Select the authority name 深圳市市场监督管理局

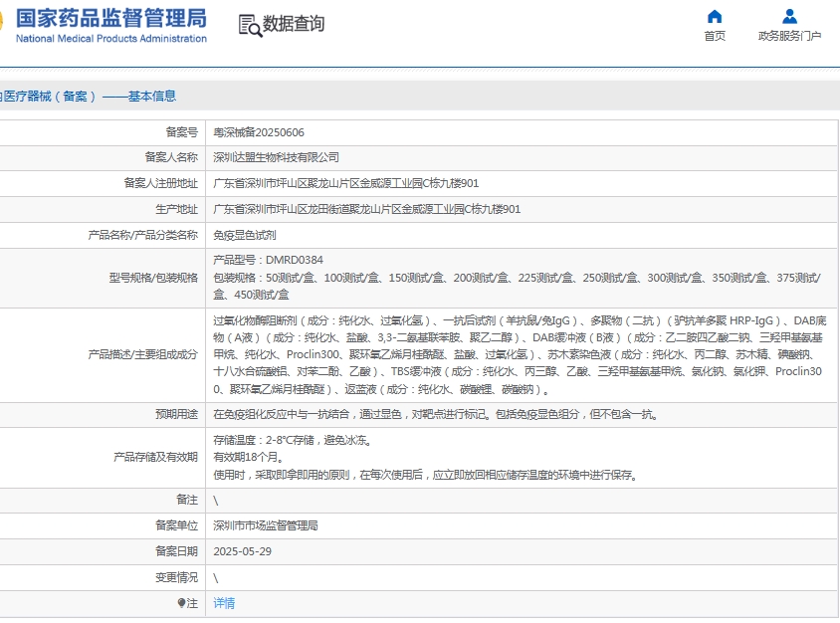tap(266, 525)
